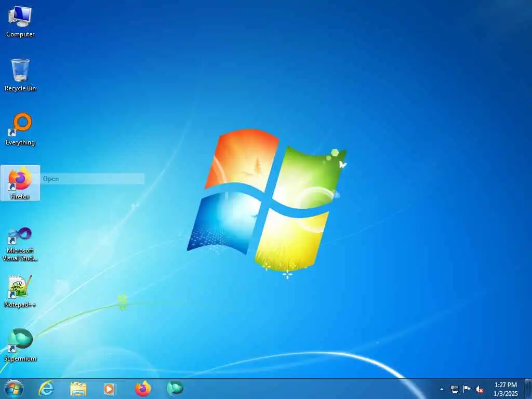The image size is (532, 399).
Task: Open the Action Center flag icon
Action: pyautogui.click(x=467, y=389)
